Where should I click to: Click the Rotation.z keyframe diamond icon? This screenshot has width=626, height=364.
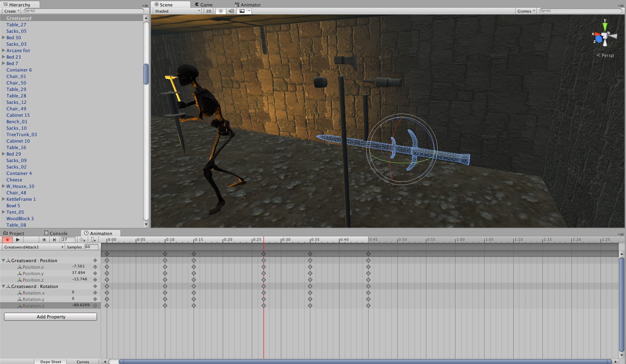point(95,306)
